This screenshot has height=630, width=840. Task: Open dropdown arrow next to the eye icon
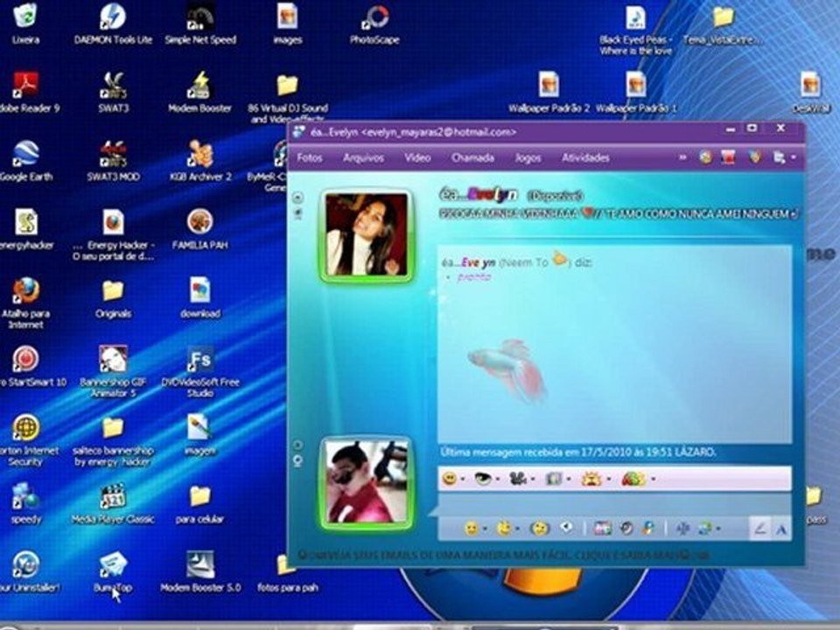498,479
